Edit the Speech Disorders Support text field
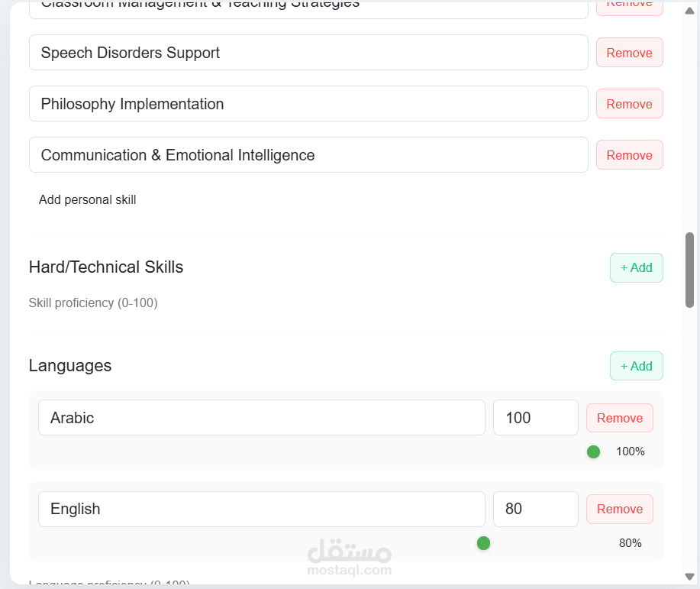 tap(308, 53)
